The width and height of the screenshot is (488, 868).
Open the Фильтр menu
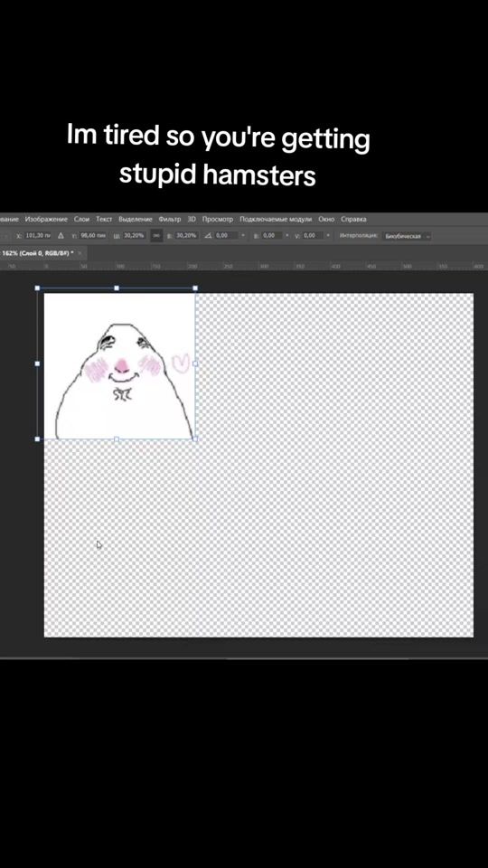point(169,219)
